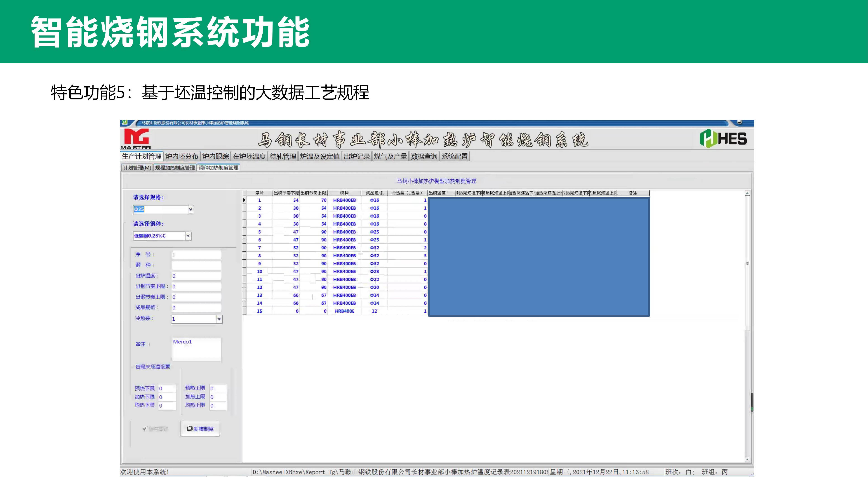Click the 均热上限 value field
Screen dimensions: 868x488
pyautogui.click(x=218, y=406)
